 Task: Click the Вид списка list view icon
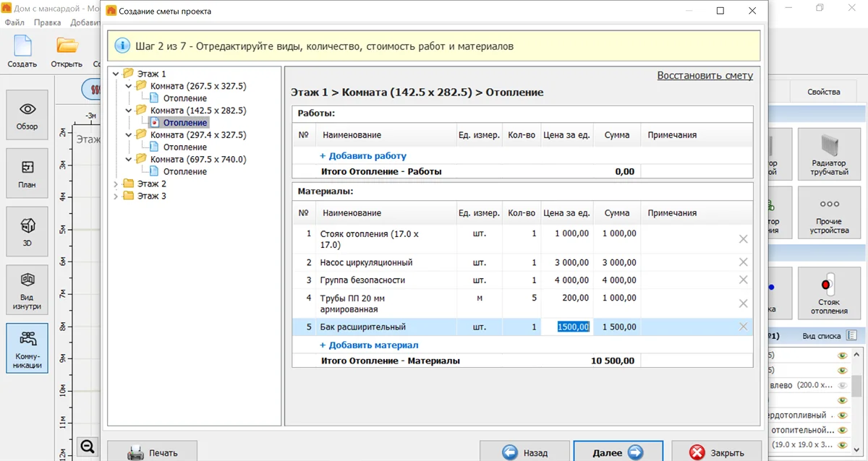click(x=851, y=335)
